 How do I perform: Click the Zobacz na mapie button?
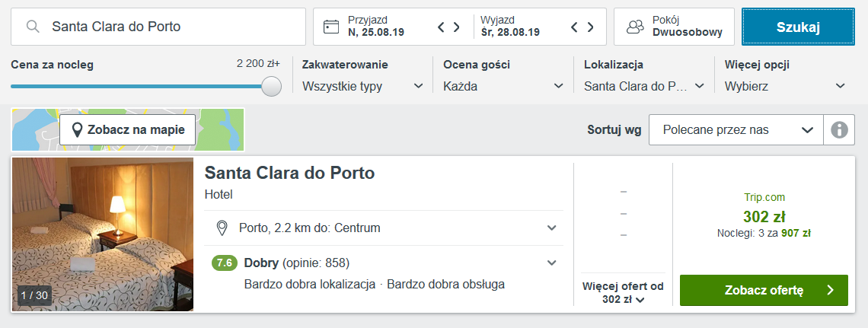127,130
